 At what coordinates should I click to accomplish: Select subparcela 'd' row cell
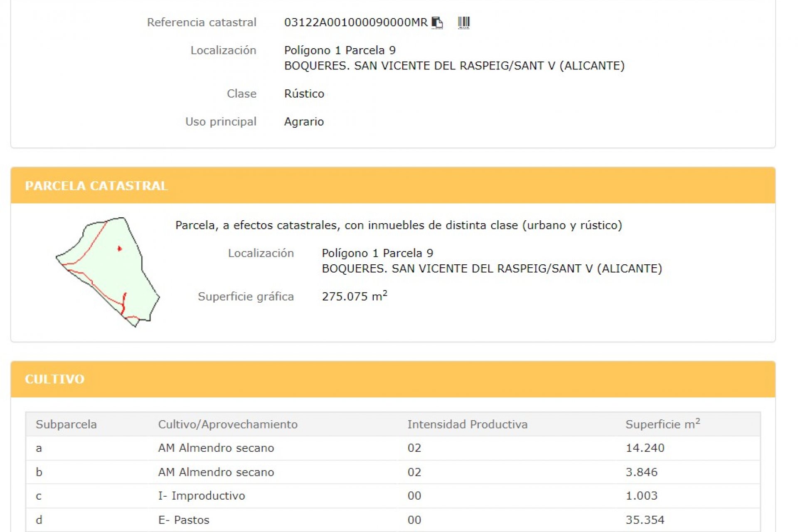[x=39, y=520]
